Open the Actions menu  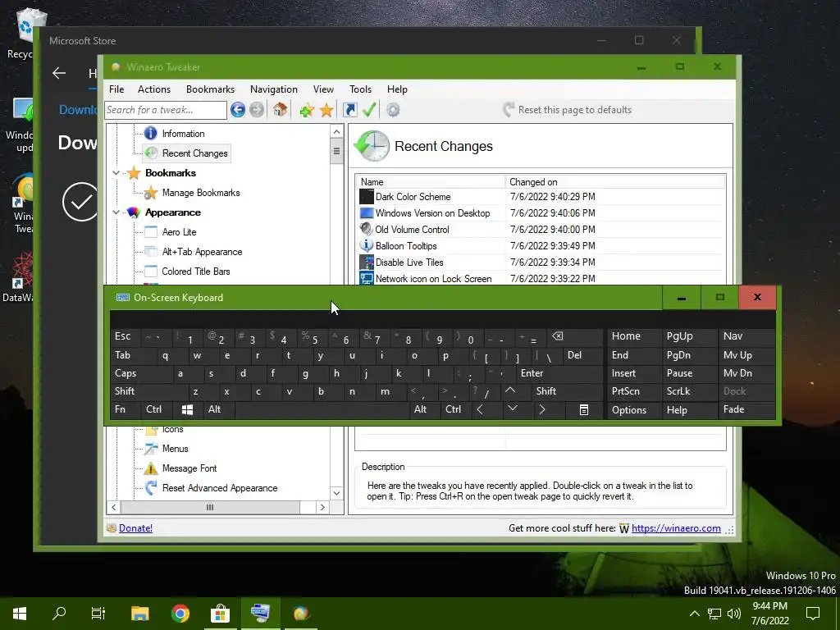coord(153,89)
